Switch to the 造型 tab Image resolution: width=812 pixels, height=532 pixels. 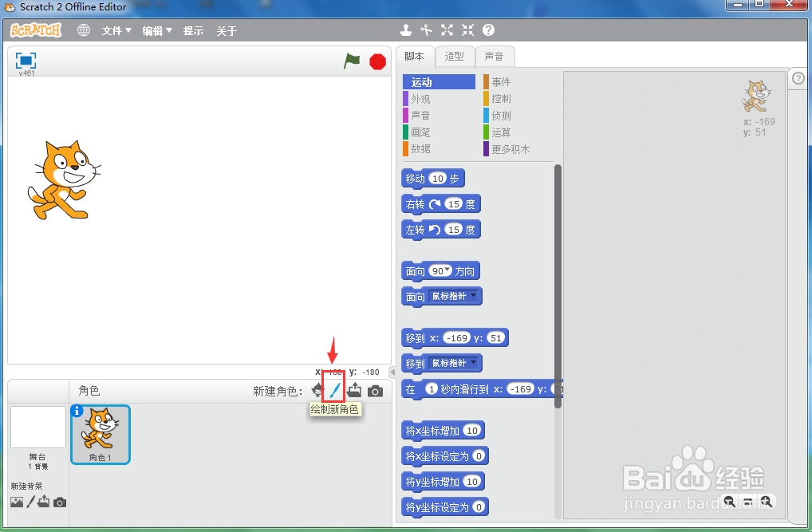coord(455,57)
